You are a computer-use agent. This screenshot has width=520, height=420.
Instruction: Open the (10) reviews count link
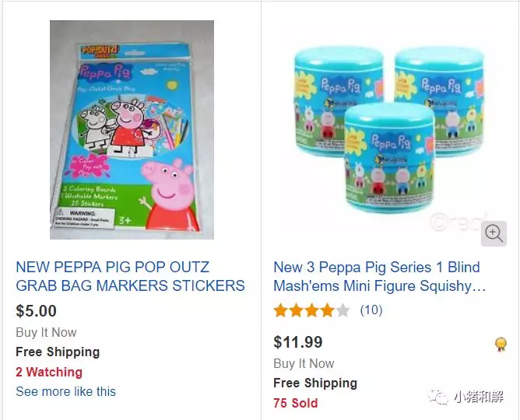[371, 311]
